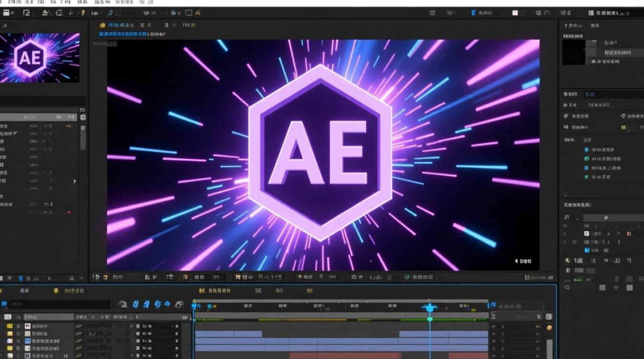This screenshot has width=644, height=359.
Task: Toggle the white switch box on the first layer row
Action: (x=138, y=326)
